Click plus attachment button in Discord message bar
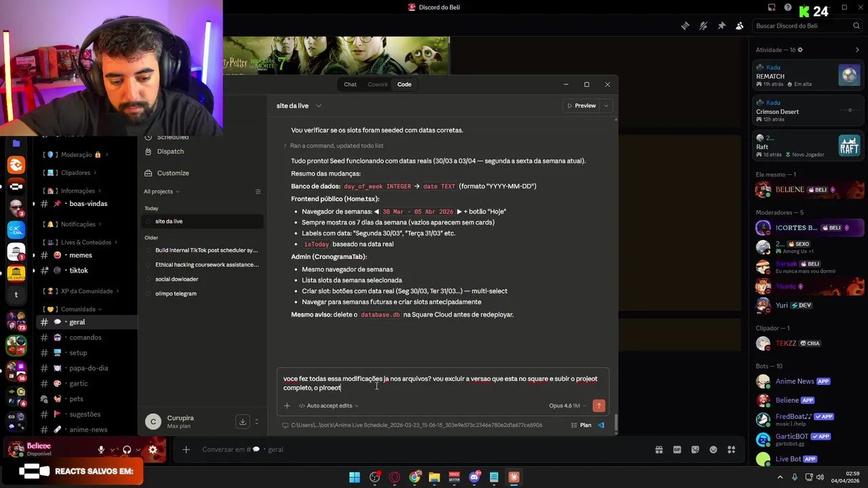Screen dimensions: 868x488 pos(186,449)
